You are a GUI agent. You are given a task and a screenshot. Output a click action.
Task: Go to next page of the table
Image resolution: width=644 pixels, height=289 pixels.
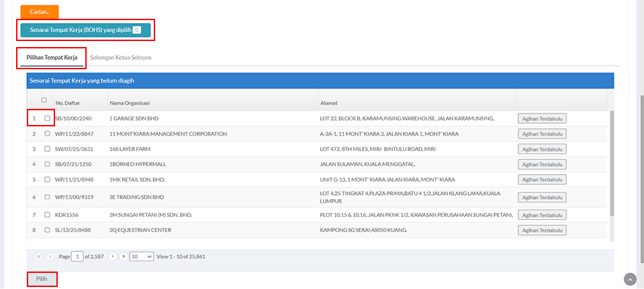click(113, 257)
